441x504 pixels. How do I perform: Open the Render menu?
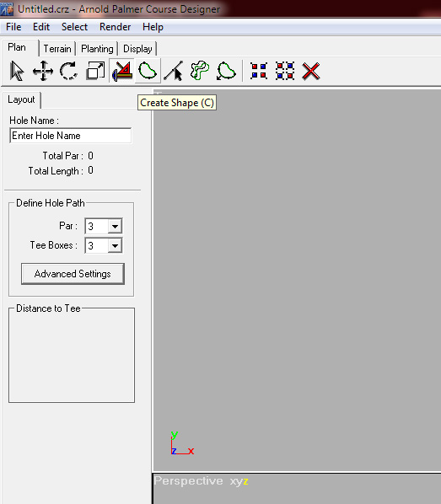click(x=115, y=27)
